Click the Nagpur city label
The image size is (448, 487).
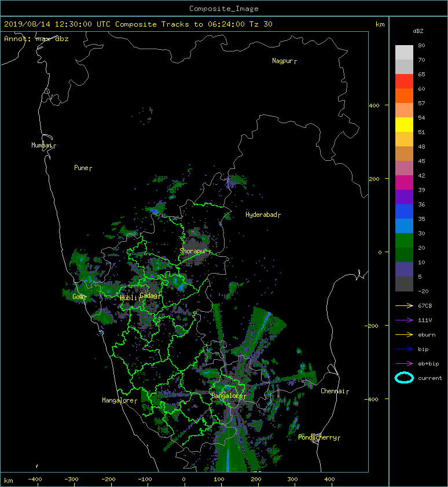[x=282, y=61]
